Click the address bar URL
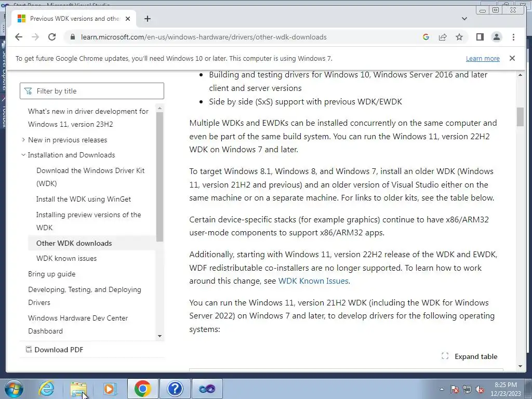This screenshot has height=399, width=532. pyautogui.click(x=204, y=37)
